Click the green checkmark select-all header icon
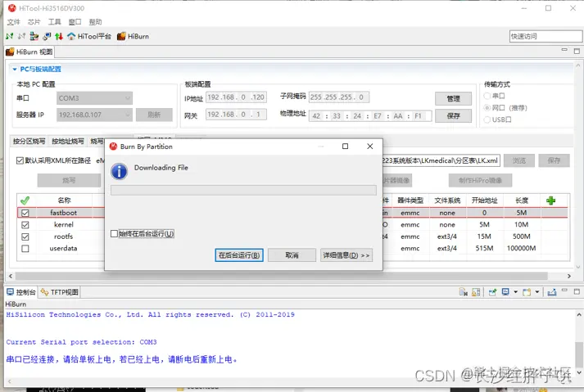 pyautogui.click(x=25, y=201)
